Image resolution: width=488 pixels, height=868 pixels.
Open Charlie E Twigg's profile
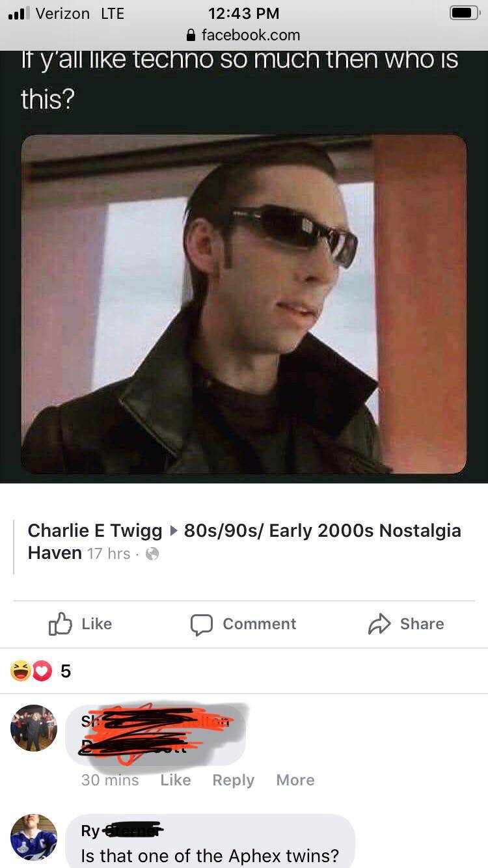[x=95, y=531]
